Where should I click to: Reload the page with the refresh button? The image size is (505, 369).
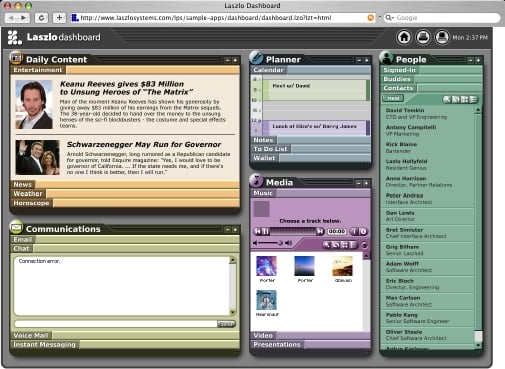click(41, 18)
